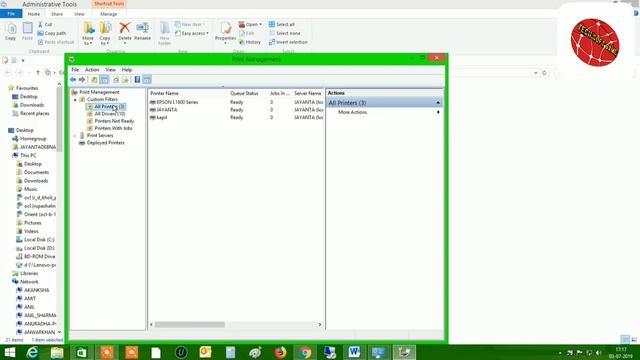Open the Easy access dropdown in Explorer ribbon
The width and height of the screenshot is (640, 360).
point(191,33)
